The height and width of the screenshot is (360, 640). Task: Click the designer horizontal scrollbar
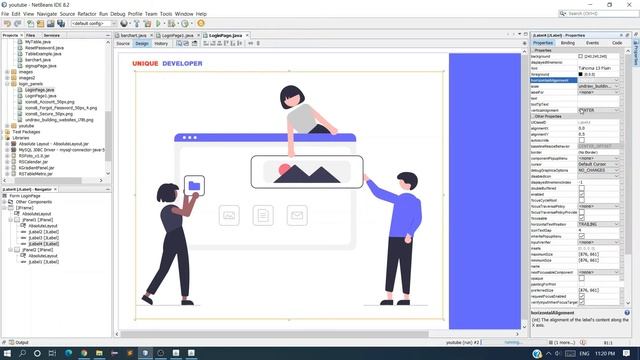[x=274, y=334]
